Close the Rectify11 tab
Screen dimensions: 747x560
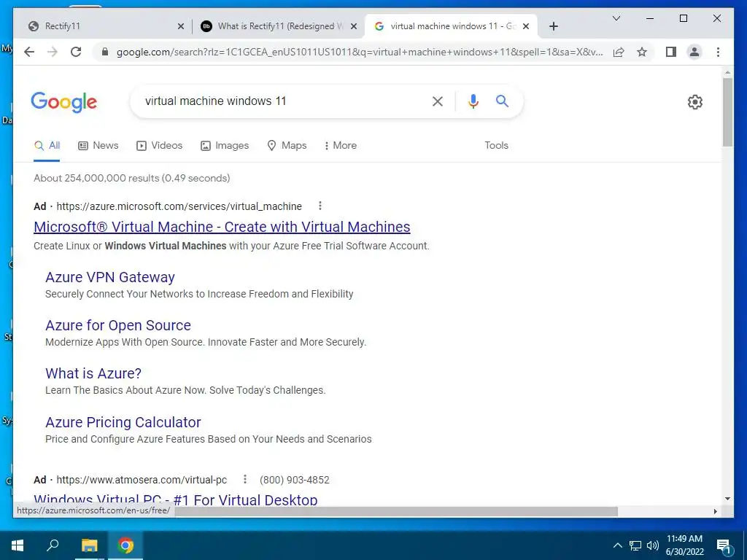181,27
